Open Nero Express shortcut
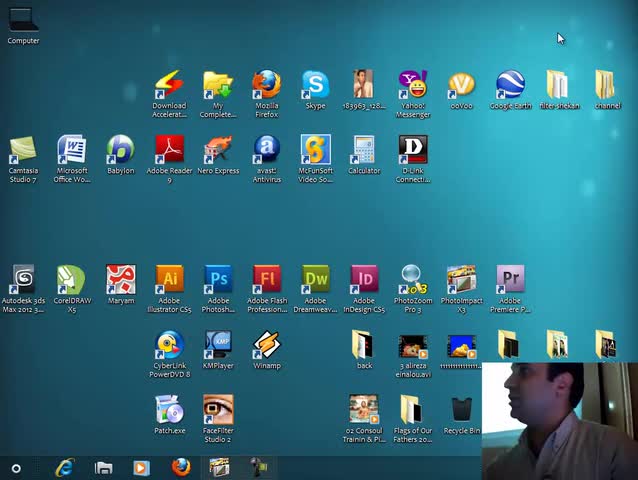638x480 pixels. pyautogui.click(x=218, y=155)
